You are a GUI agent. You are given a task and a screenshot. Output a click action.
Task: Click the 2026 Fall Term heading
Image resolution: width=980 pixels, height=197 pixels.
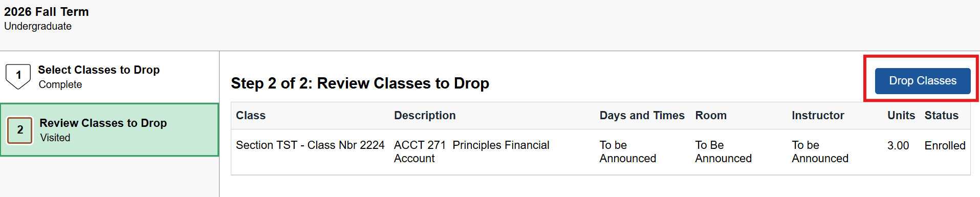click(47, 12)
